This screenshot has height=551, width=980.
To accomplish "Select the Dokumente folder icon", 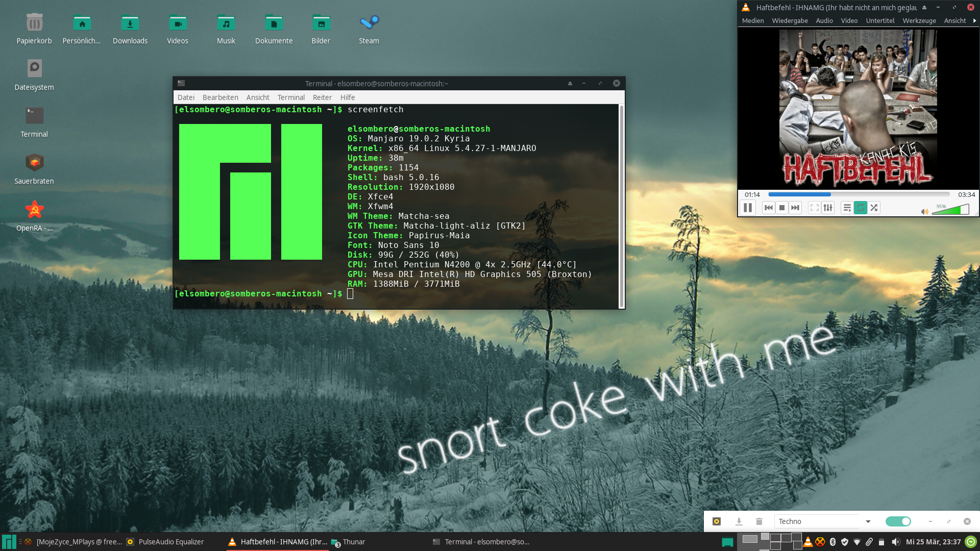I will (x=274, y=29).
